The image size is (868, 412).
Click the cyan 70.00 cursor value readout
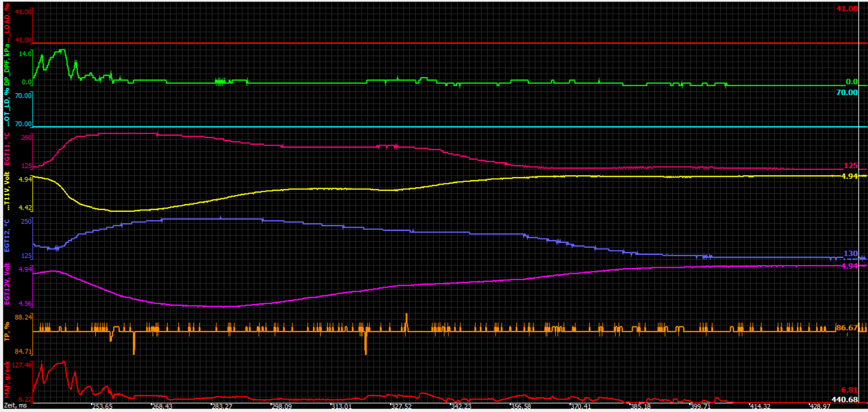[846, 92]
